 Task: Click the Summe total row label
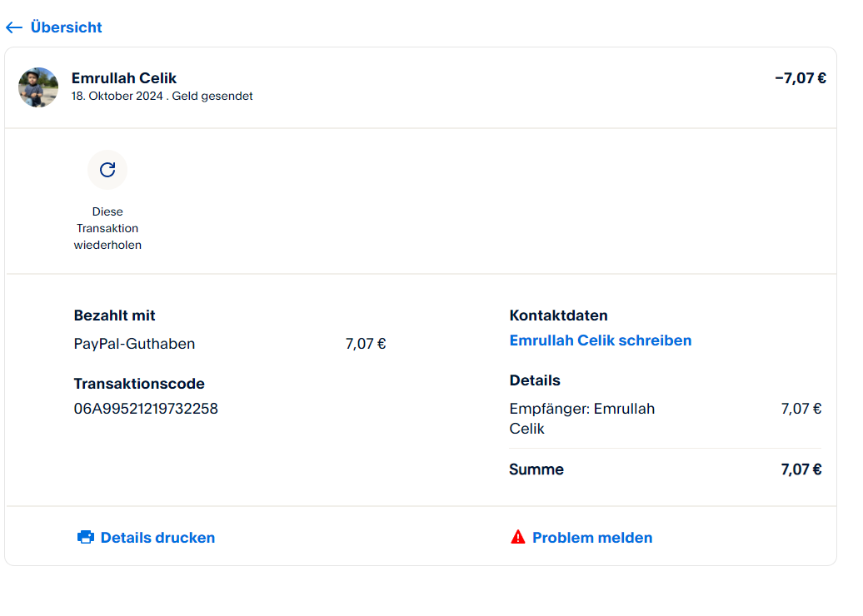coord(536,469)
